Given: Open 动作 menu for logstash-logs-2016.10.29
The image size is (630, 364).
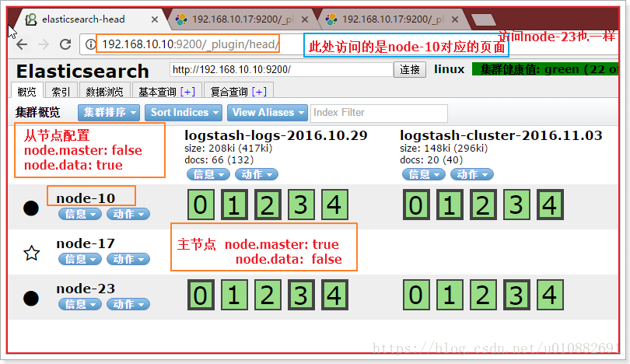Looking at the screenshot, I should click(x=257, y=174).
